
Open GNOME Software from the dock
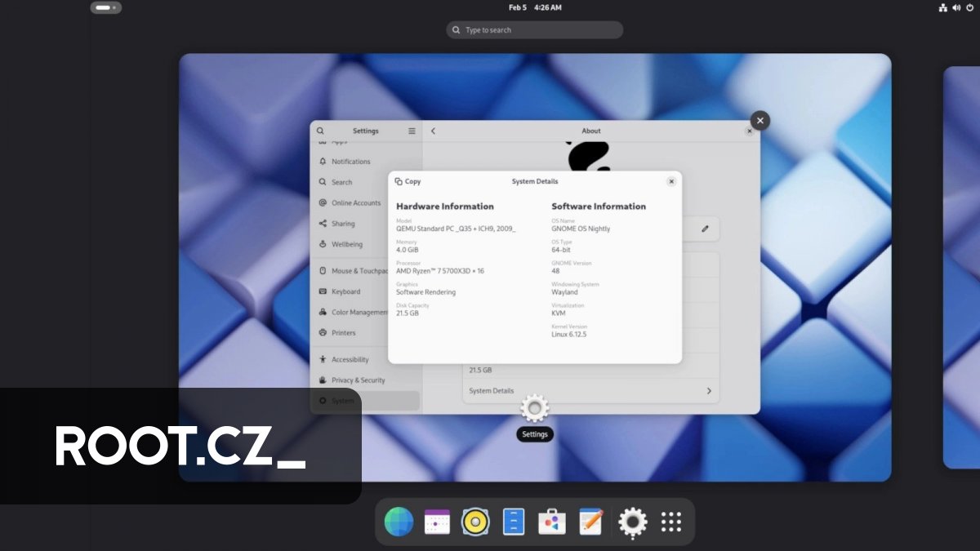[x=551, y=521]
